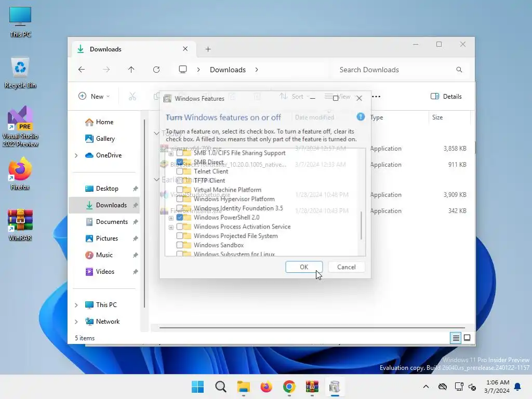Click Start button on taskbar

tap(197, 387)
